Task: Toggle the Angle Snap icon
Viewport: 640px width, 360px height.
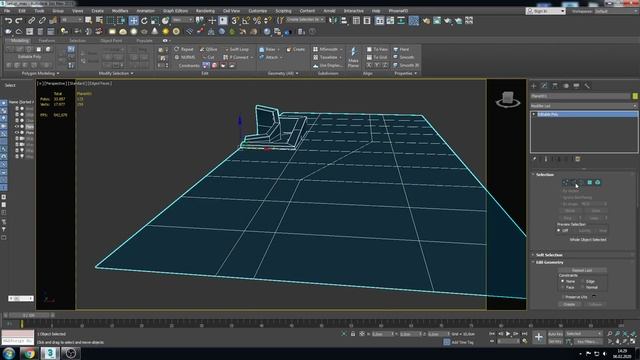Action: [x=246, y=20]
